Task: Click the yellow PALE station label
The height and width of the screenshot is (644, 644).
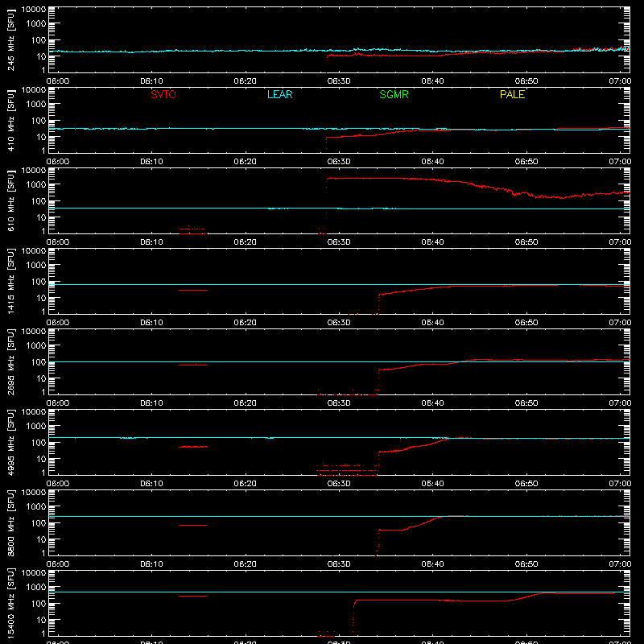Action: coord(512,94)
